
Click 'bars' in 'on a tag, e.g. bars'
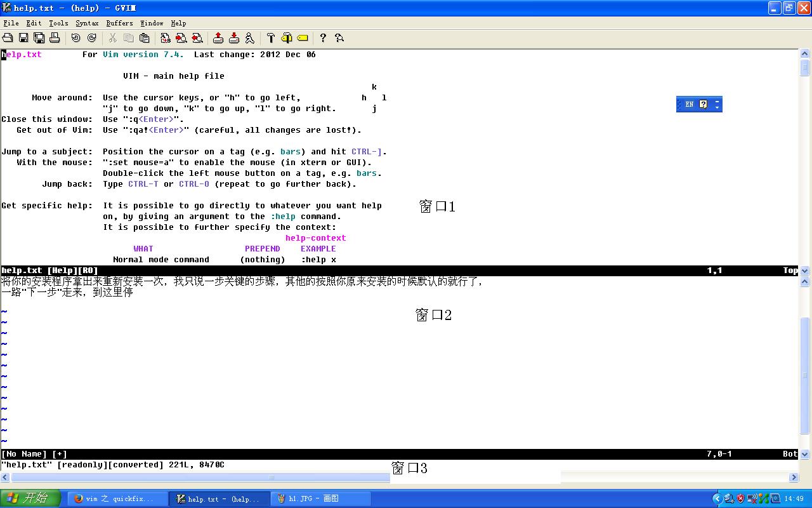tap(367, 173)
